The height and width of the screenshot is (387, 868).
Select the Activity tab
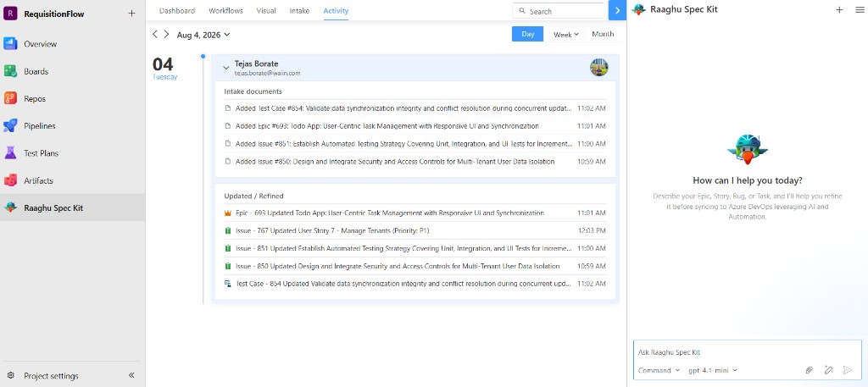(336, 10)
